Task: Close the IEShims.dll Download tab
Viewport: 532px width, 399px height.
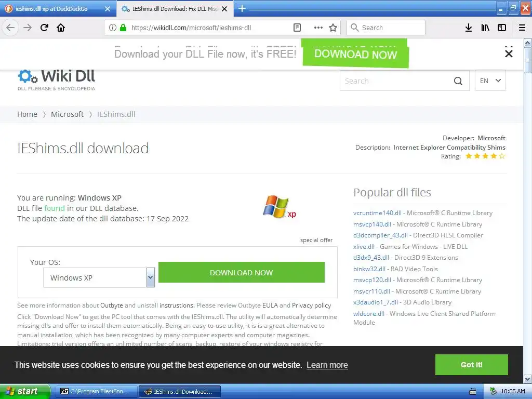Action: click(224, 9)
